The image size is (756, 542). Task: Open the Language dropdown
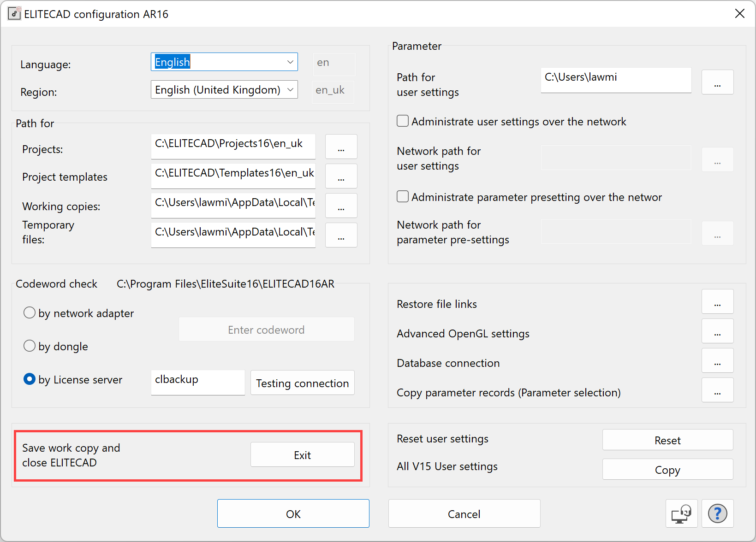224,62
